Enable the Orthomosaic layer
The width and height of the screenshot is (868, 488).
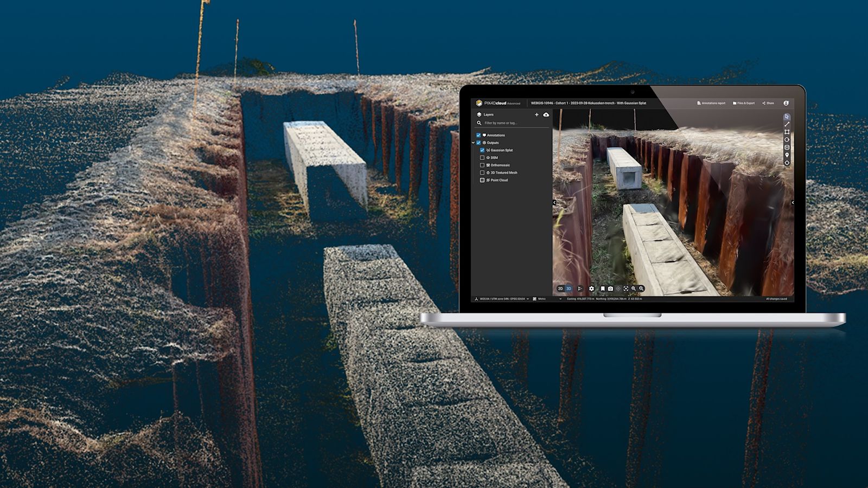[x=482, y=165]
